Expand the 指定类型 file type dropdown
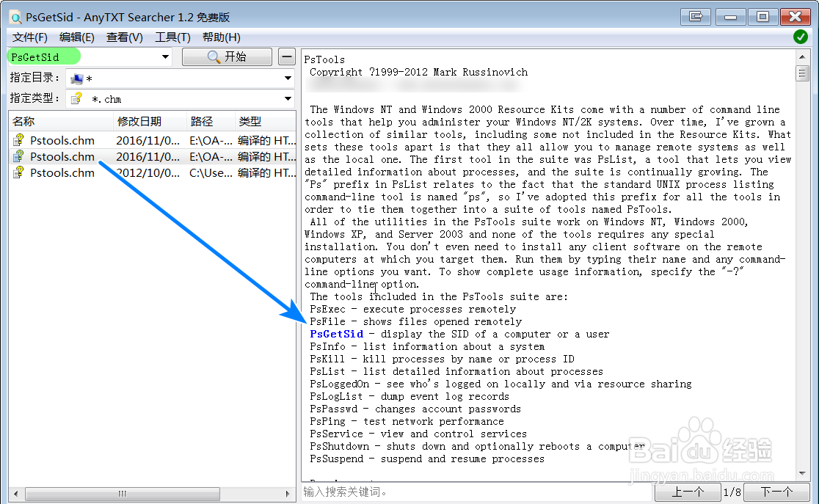The image size is (819, 504). click(x=288, y=98)
